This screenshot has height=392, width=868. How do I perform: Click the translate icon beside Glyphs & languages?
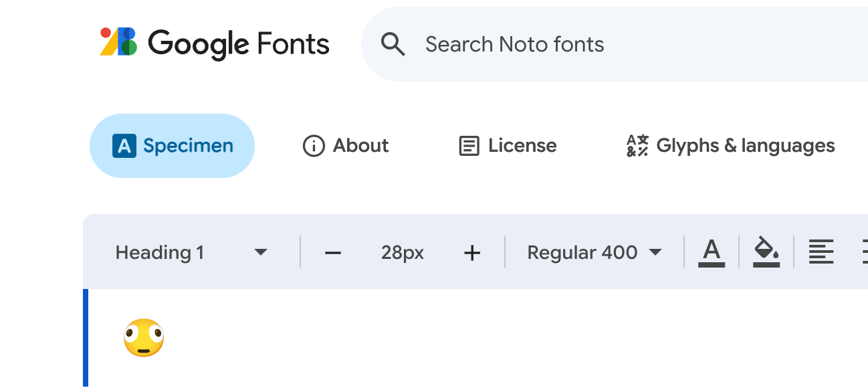pos(637,146)
